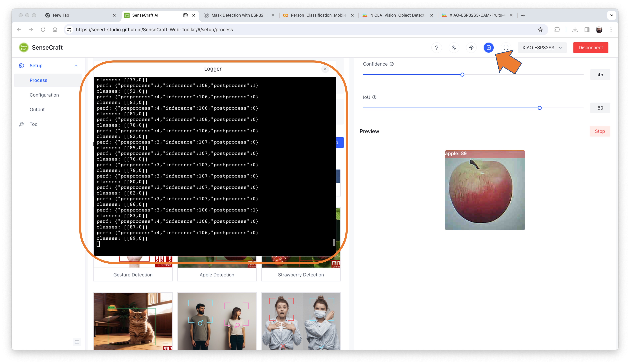The image size is (630, 364).
Task: Switch to Person_Classification_Mobile tab
Action: click(318, 15)
